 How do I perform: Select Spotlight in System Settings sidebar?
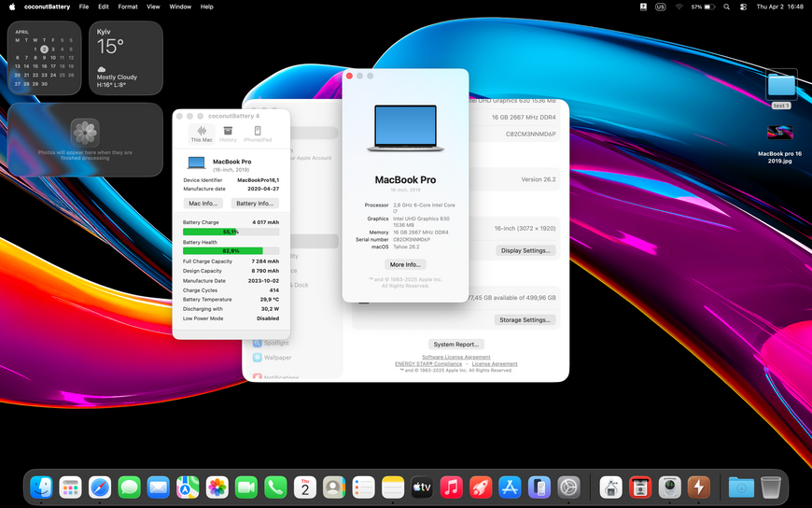pyautogui.click(x=271, y=343)
